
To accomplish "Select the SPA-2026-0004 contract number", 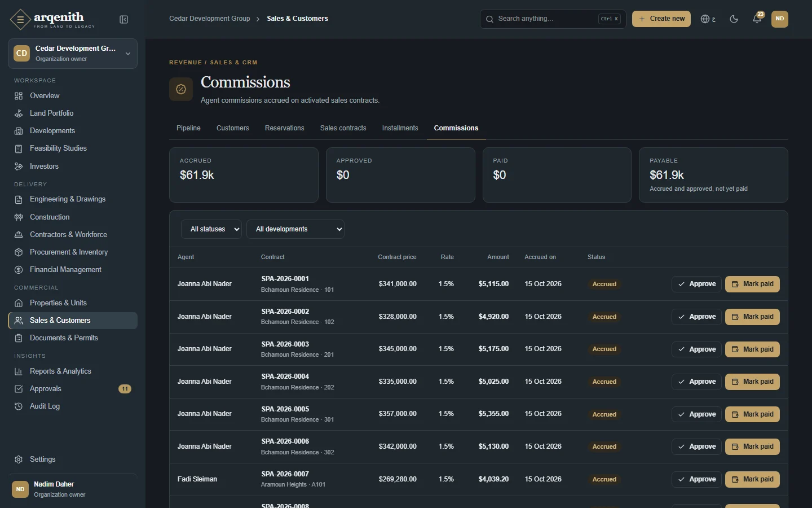I will pos(285,376).
